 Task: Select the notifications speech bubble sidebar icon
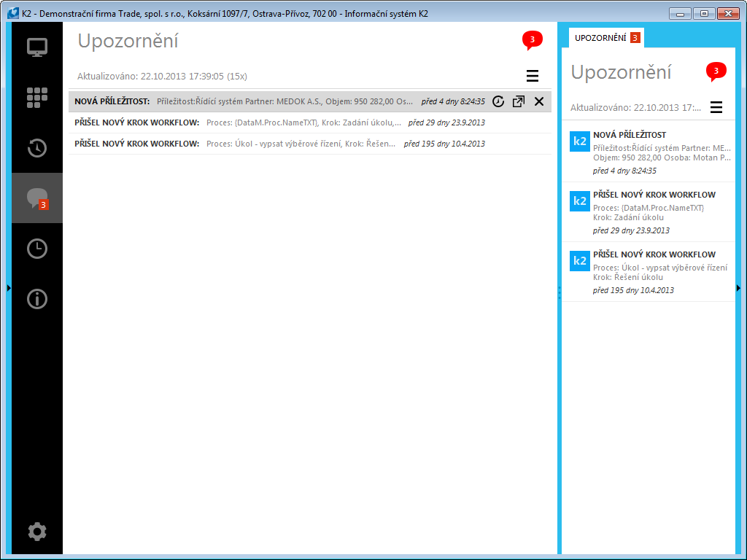click(x=37, y=198)
